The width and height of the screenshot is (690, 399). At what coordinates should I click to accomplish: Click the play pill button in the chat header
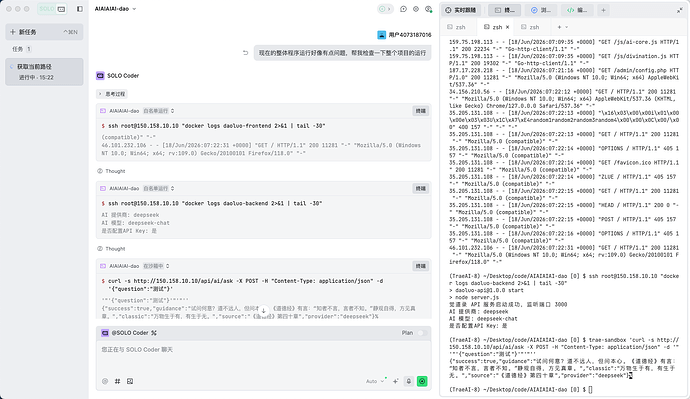(x=385, y=9)
